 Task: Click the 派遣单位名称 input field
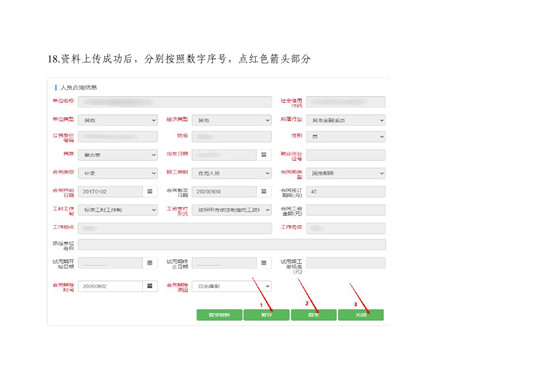click(x=232, y=244)
